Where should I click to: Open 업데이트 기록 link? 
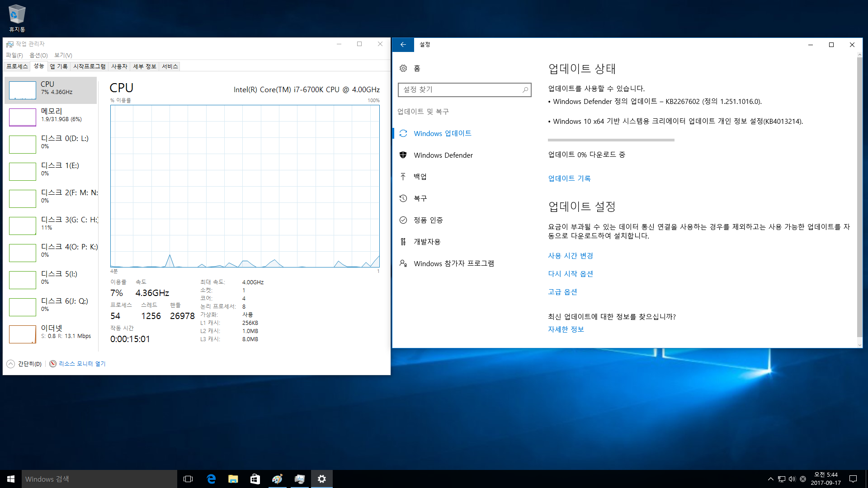pyautogui.click(x=569, y=178)
